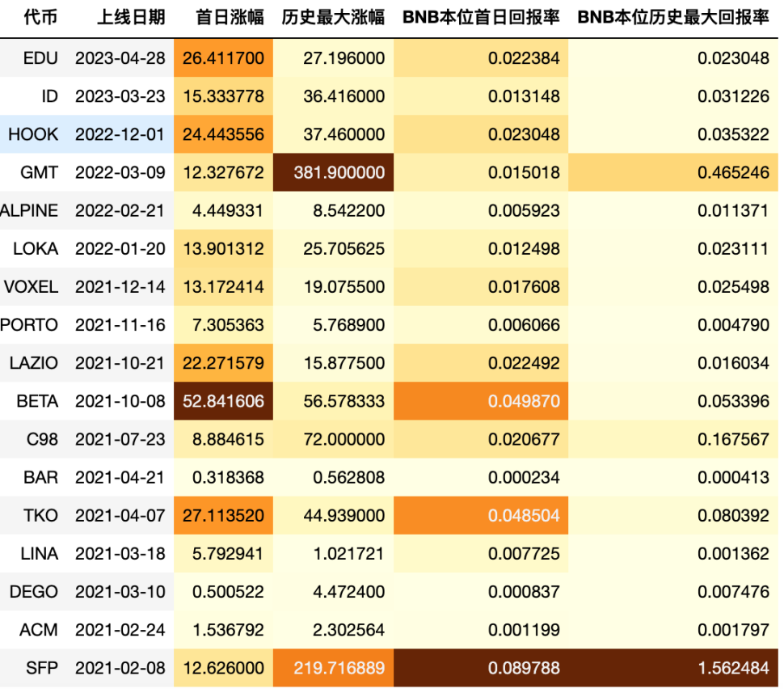
Task: Click the BNB本位历史最大回报率 column header
Action: [x=669, y=19]
